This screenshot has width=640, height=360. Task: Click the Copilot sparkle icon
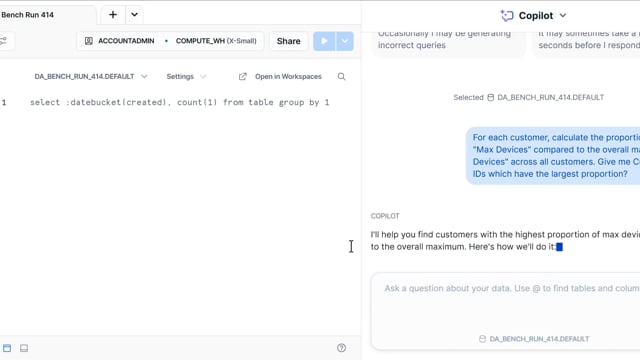pos(507,16)
